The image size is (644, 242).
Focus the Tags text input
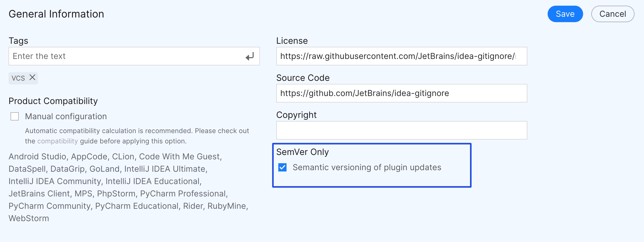point(134,56)
